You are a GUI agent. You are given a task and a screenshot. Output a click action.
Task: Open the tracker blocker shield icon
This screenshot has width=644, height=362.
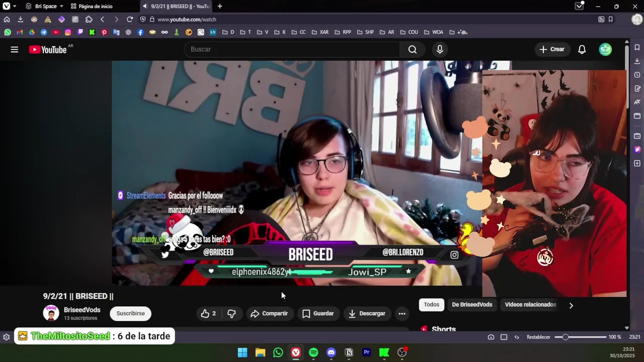point(143,19)
